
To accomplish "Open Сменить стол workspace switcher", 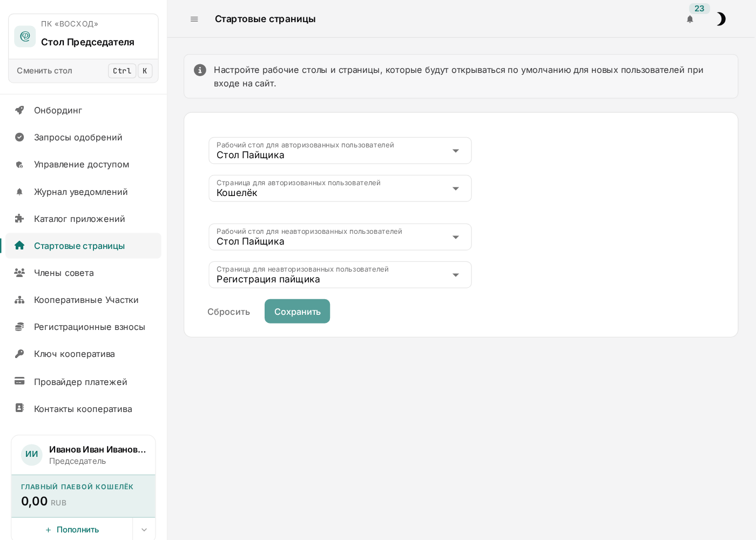I will click(x=84, y=71).
